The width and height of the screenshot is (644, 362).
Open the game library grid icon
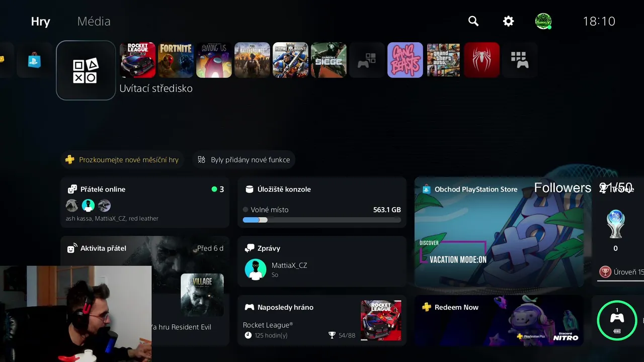tap(520, 60)
